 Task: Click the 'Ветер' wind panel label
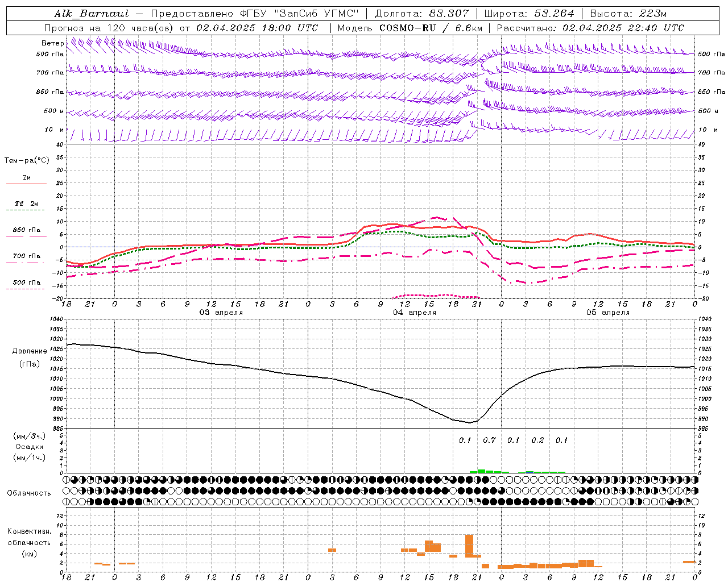click(x=53, y=43)
